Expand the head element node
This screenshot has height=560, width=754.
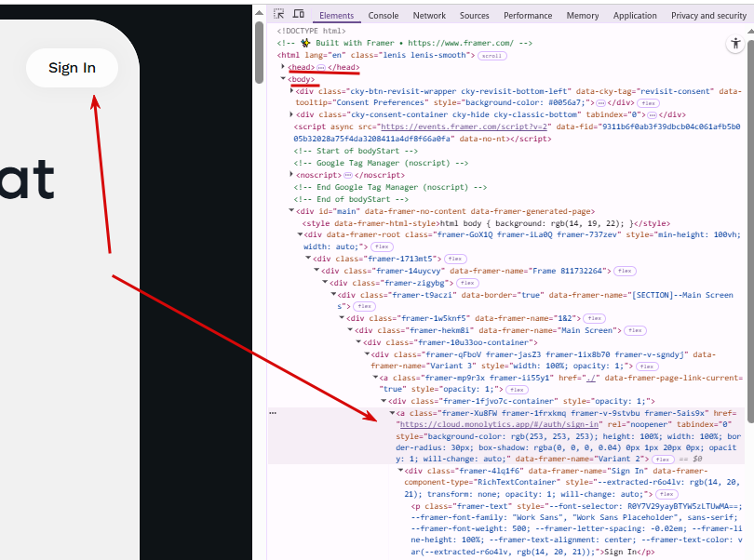click(284, 66)
